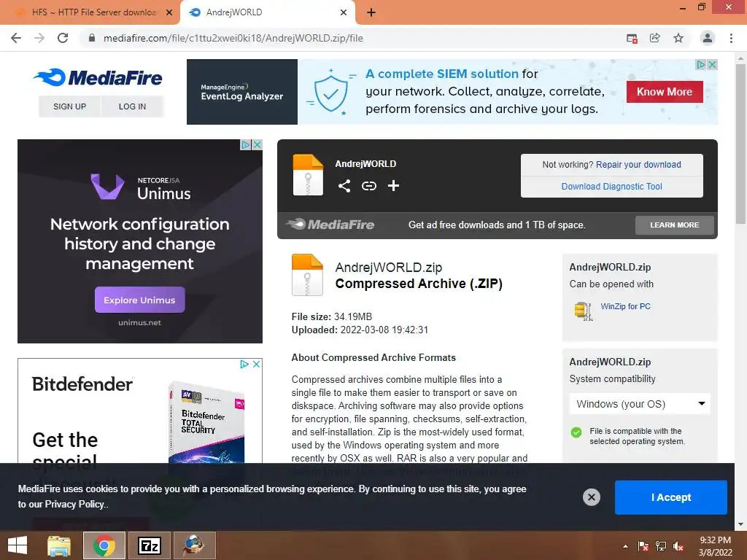The image size is (747, 560).
Task: Open Download Diagnostic Tool link
Action: [612, 187]
